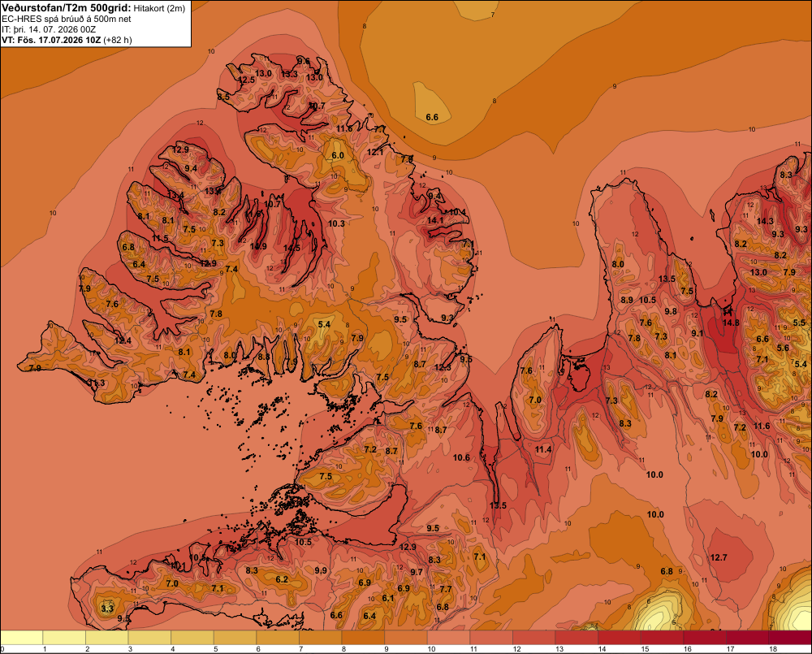Click the 13.5 label in the red valley

[498, 505]
